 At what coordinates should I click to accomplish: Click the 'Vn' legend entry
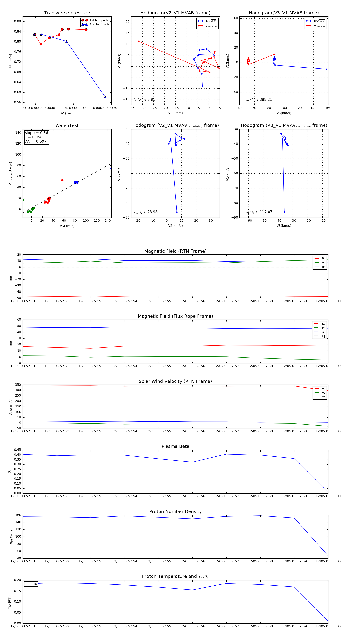click(320, 397)
